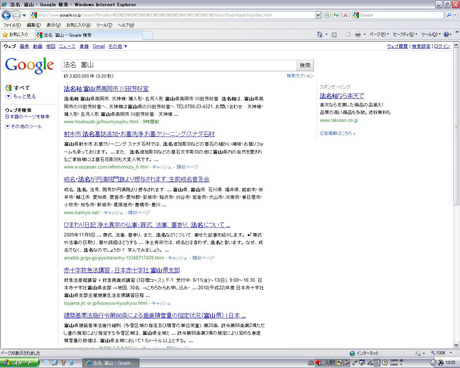This screenshot has width=460, height=368.
Task: Click the ログイン link
Action: [442, 46]
